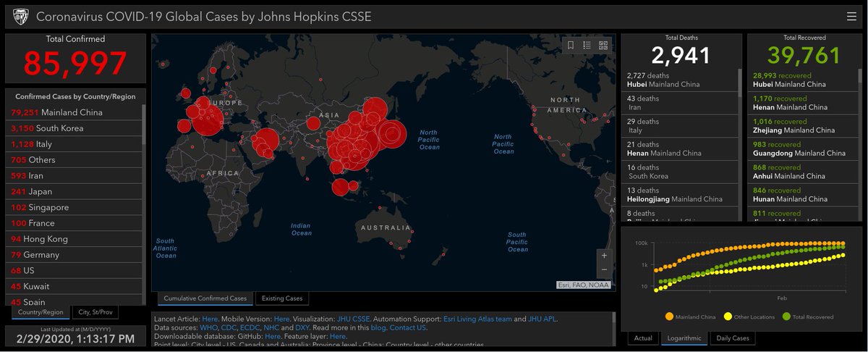This screenshot has width=868, height=352.
Task: Open the map bookmarks icon
Action: coord(571,46)
